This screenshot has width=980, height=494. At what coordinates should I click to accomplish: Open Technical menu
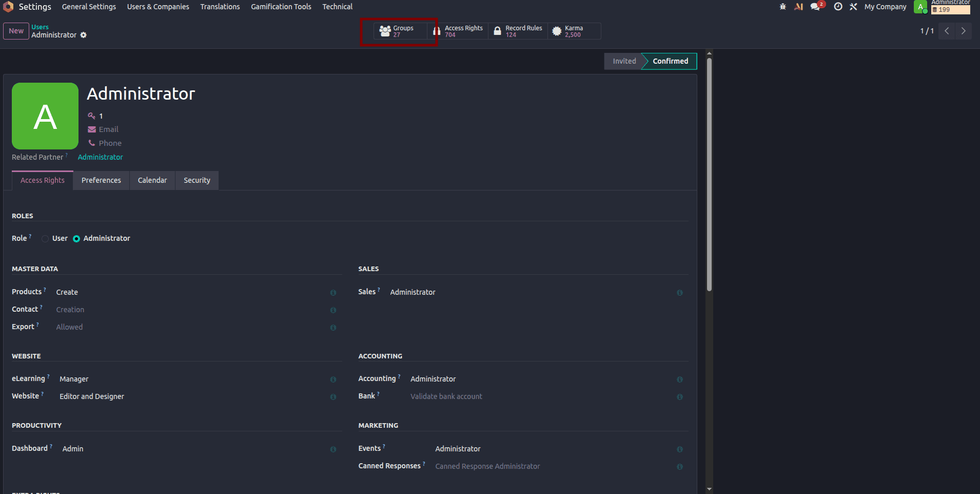(337, 7)
